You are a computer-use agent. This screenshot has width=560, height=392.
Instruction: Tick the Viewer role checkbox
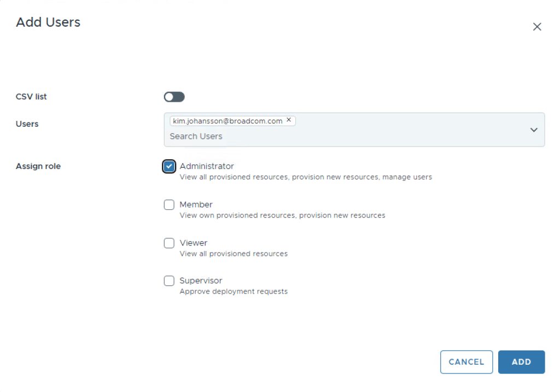[169, 243]
